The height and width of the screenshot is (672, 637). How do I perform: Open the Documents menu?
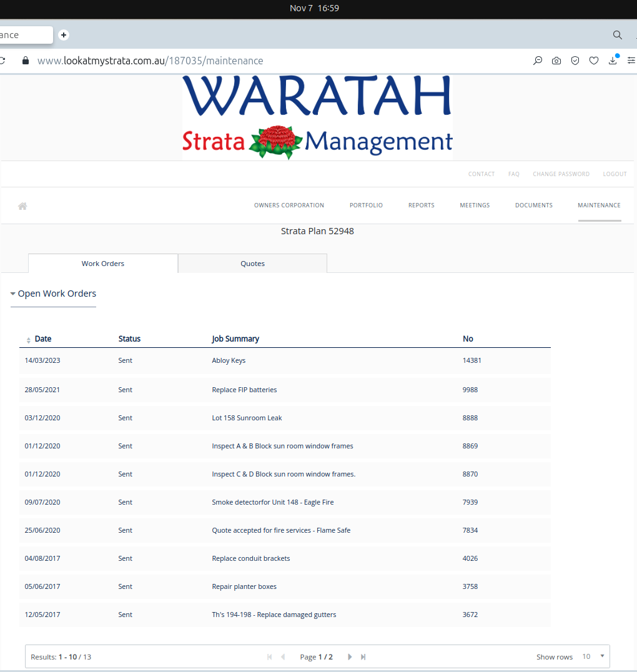point(534,205)
